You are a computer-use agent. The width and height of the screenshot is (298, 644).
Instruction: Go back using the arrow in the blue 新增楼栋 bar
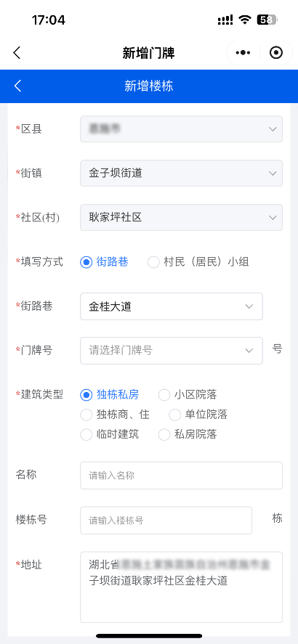[17, 86]
